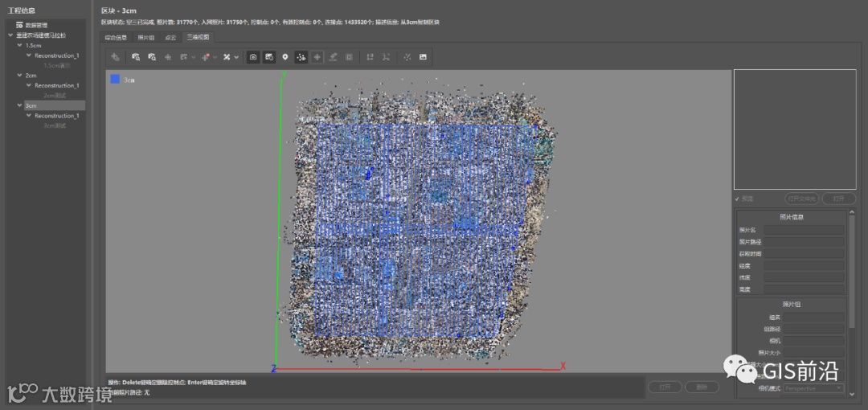The image size is (868, 410).
Task: Toggle the camera display icon
Action: (253, 57)
